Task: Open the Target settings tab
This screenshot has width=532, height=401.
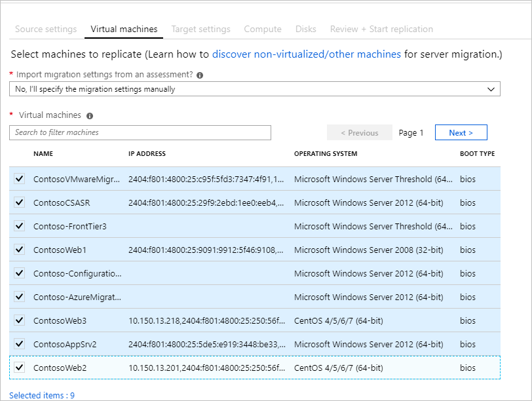Action: click(201, 29)
